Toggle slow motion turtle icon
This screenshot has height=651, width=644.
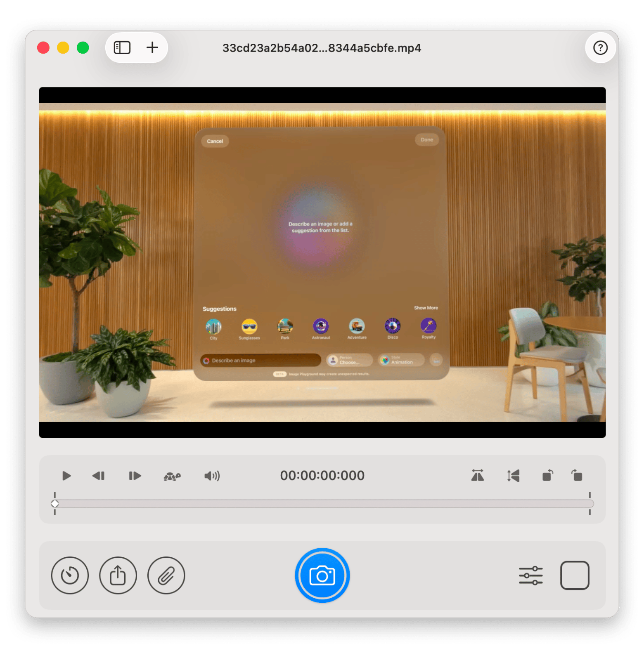(172, 476)
